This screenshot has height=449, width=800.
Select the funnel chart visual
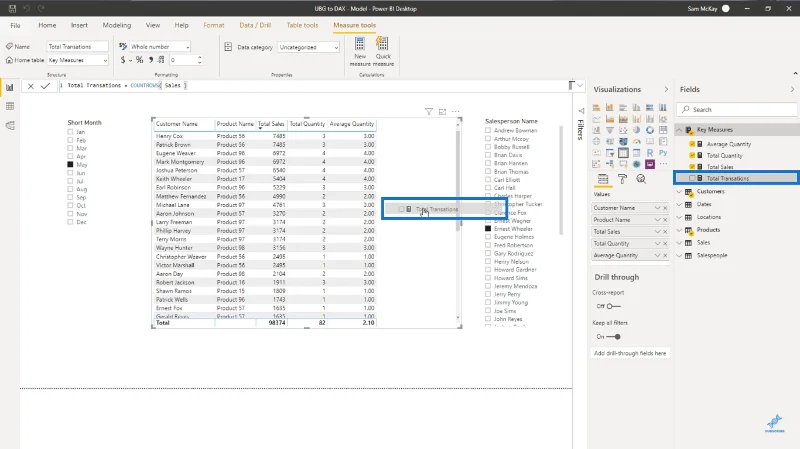tap(609, 130)
